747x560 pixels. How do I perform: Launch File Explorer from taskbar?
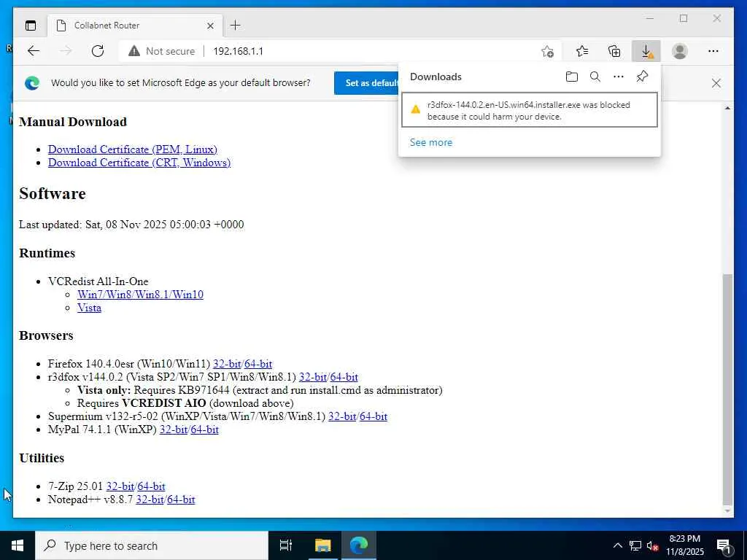(322, 545)
